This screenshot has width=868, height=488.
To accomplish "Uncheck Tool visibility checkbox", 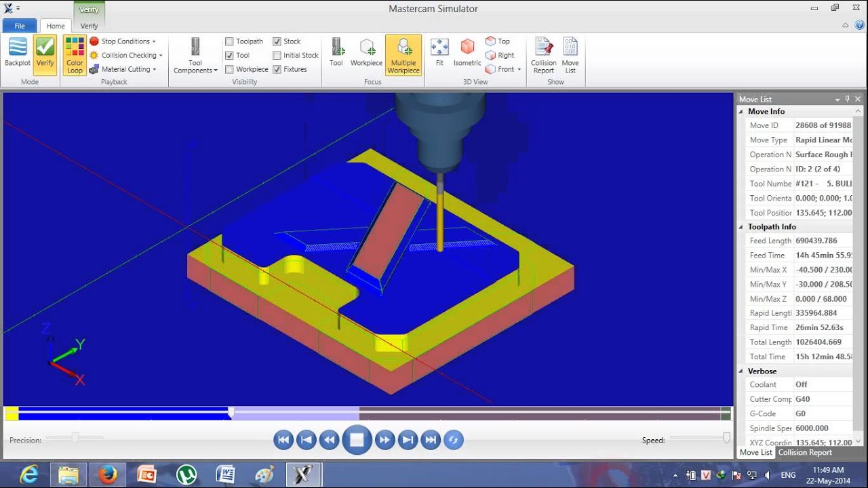I will click(x=229, y=56).
